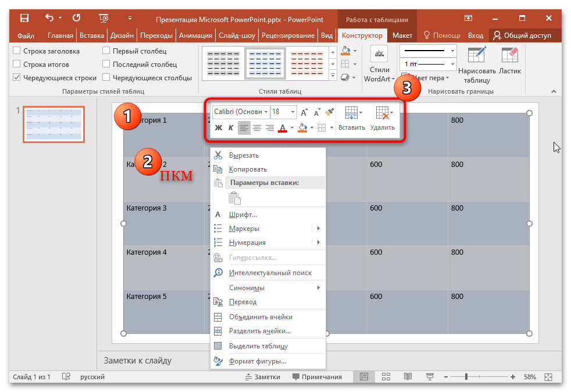Enable the Строка заголовка checkbox

click(17, 51)
